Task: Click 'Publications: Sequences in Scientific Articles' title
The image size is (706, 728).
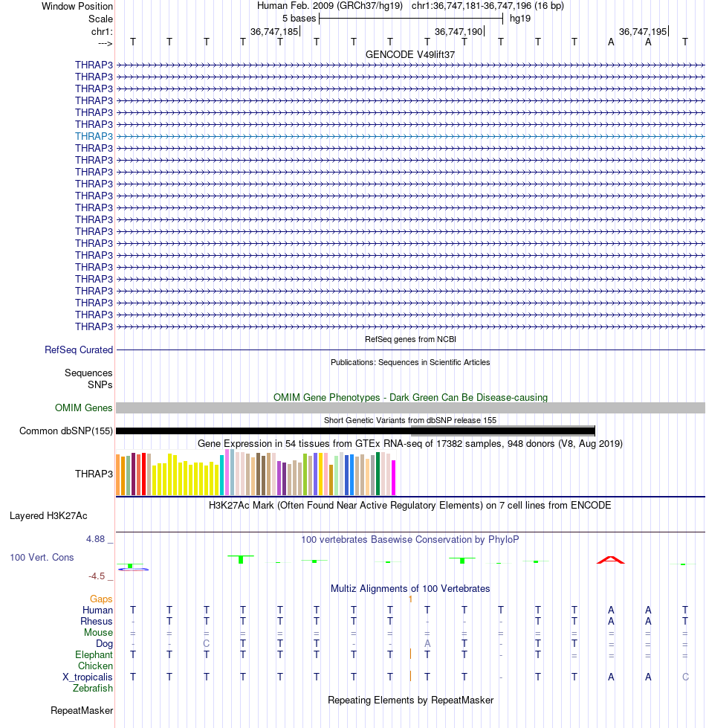Action: [410, 362]
